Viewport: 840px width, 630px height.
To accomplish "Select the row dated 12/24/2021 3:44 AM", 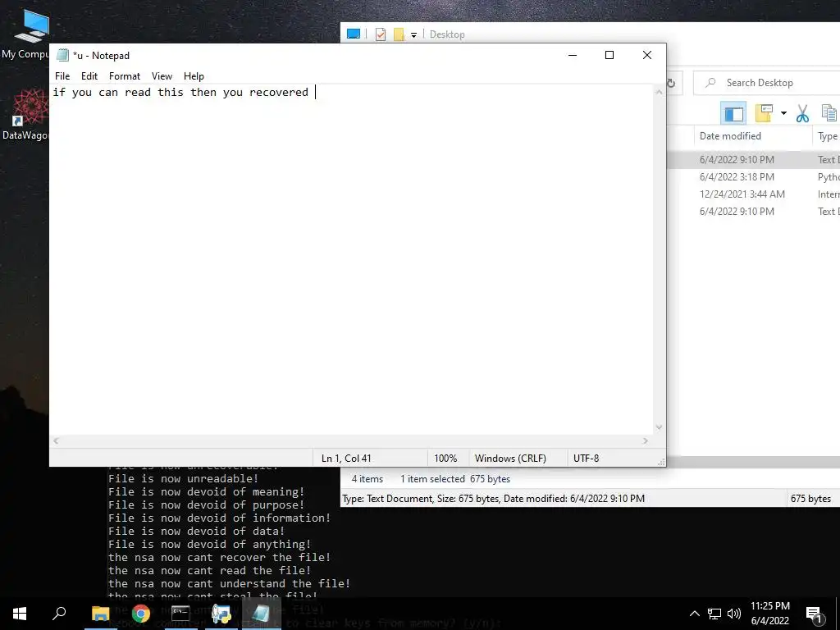I will [x=753, y=194].
